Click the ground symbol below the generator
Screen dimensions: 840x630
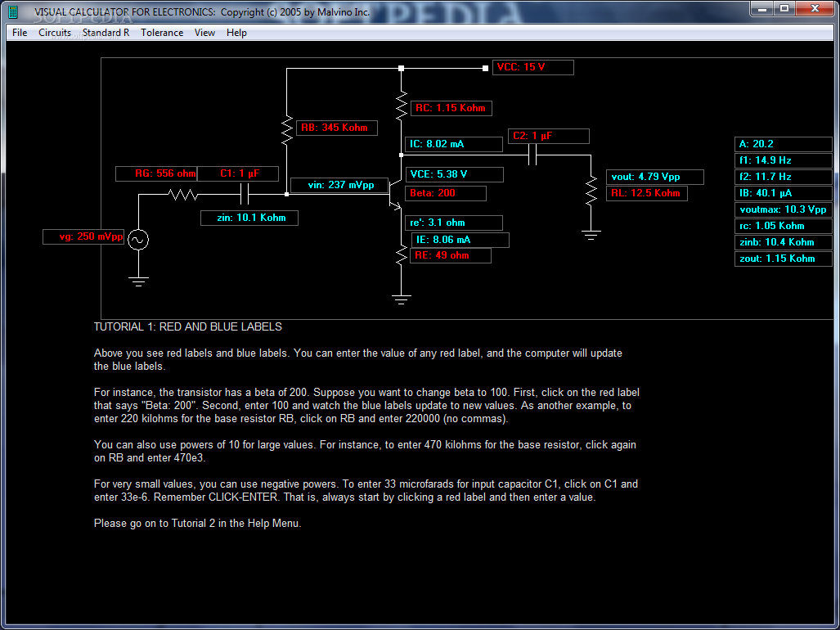pyautogui.click(x=138, y=281)
